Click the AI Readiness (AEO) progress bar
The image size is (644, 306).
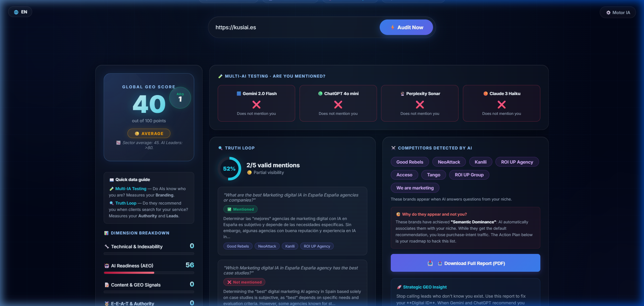click(149, 273)
